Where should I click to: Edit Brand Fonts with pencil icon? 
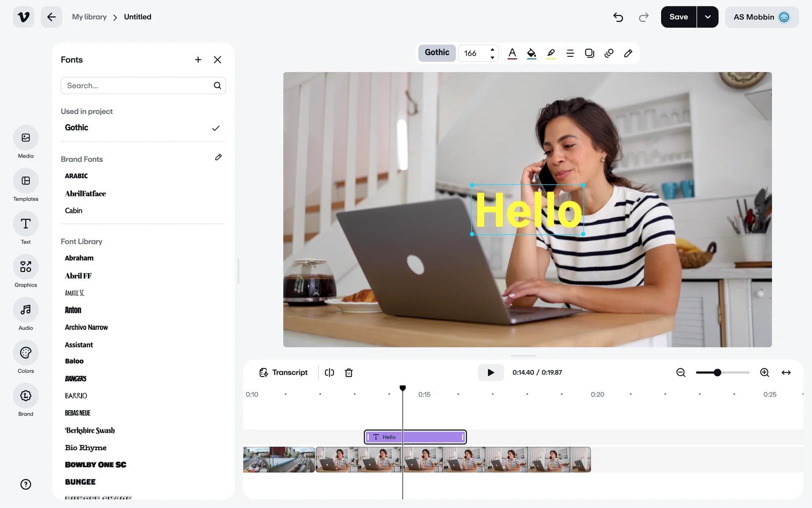[x=218, y=157]
